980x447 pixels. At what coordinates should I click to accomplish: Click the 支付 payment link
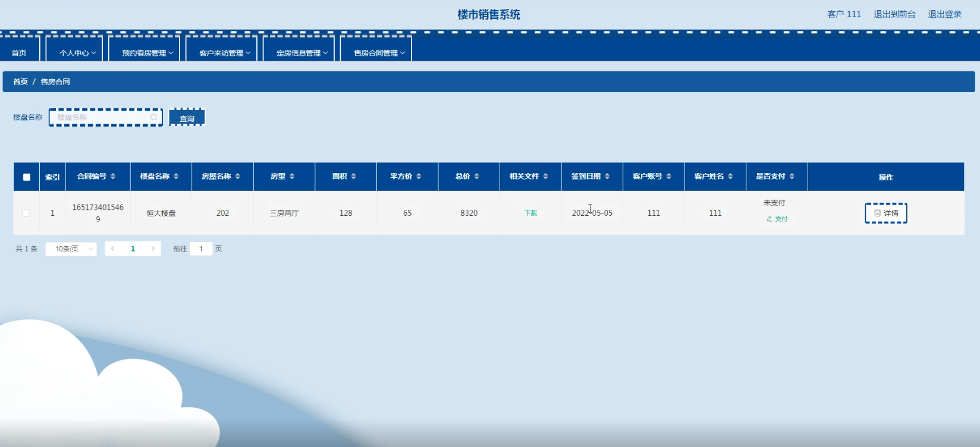[777, 219]
